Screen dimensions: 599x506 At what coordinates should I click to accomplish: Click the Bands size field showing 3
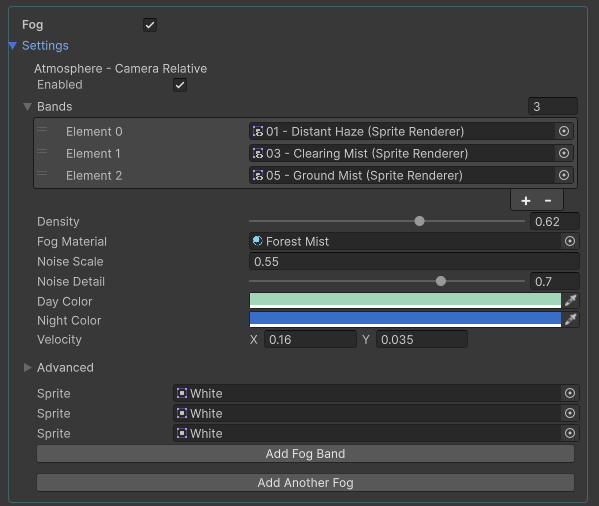(553, 107)
